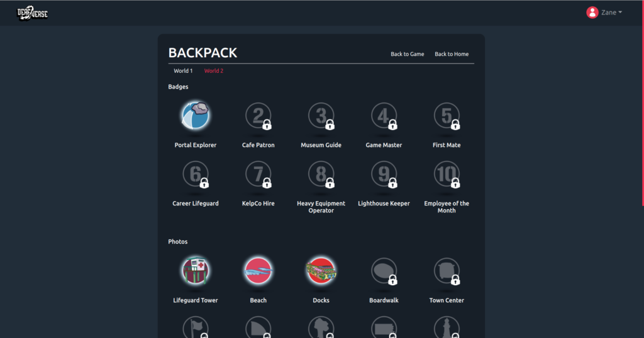644x338 pixels.
Task: Open the Beach photo
Action: click(258, 271)
